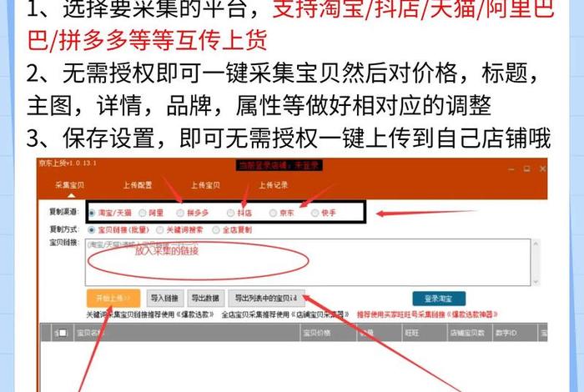This screenshot has height=392, width=584.
Task: Maximize the 京东上货 window
Action: pyautogui.click(x=526, y=169)
